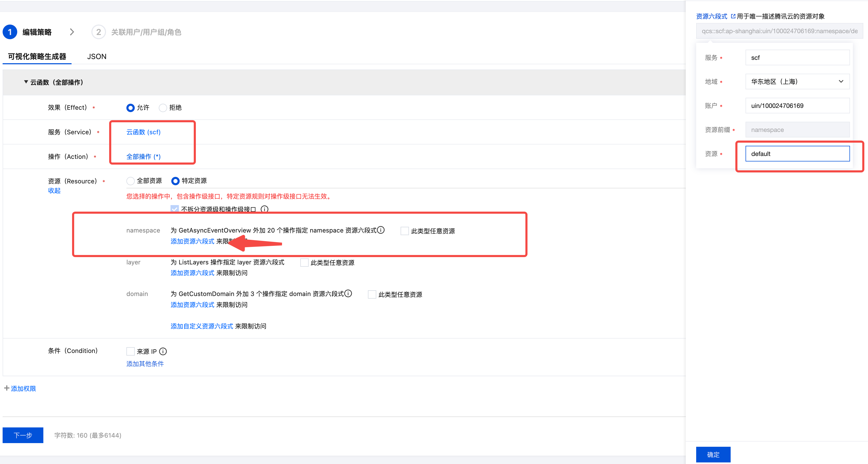Click info icon after namespace 资源六段式 text

[x=381, y=230]
